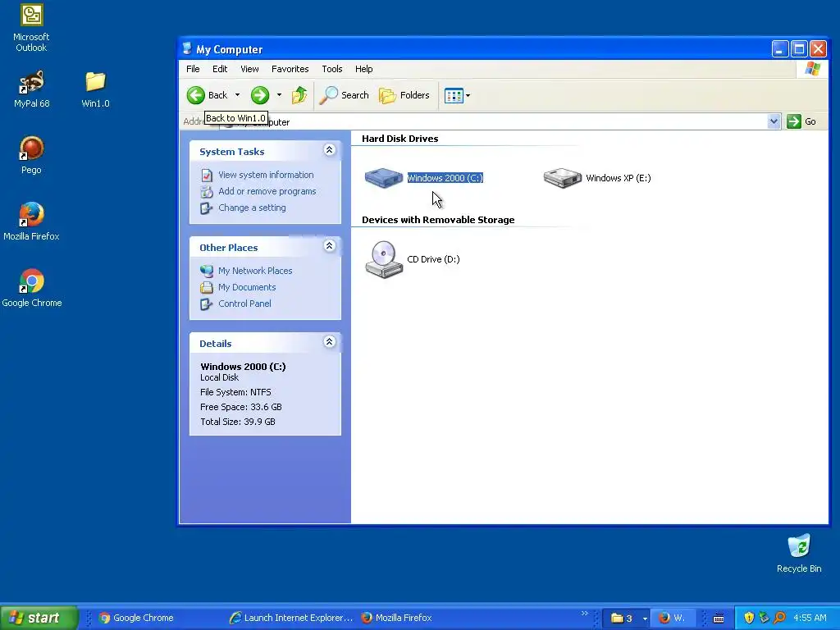This screenshot has height=630, width=840.
Task: Collapse the System Tasks panel
Action: (x=330, y=150)
